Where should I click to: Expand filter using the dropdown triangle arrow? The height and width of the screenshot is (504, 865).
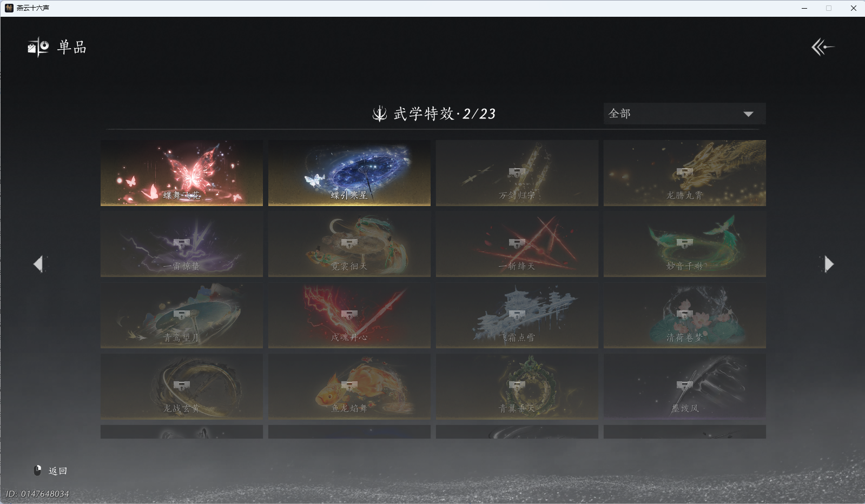[x=748, y=114]
